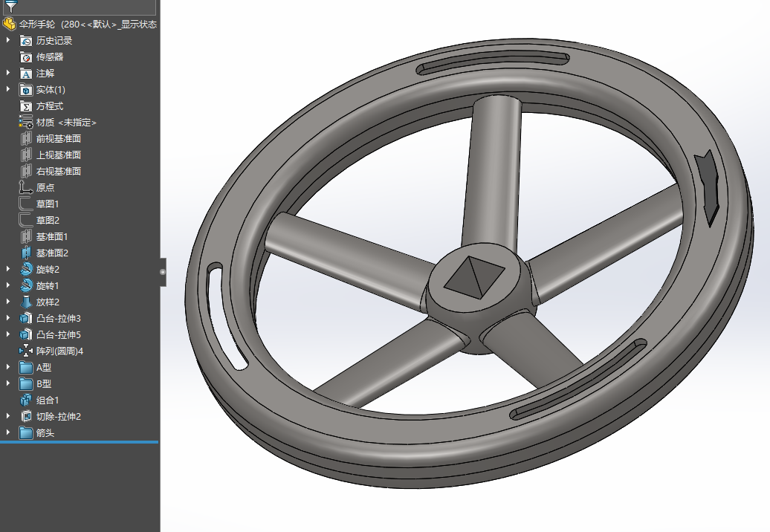
Task: Expand the 历史记录 node
Action: point(8,40)
